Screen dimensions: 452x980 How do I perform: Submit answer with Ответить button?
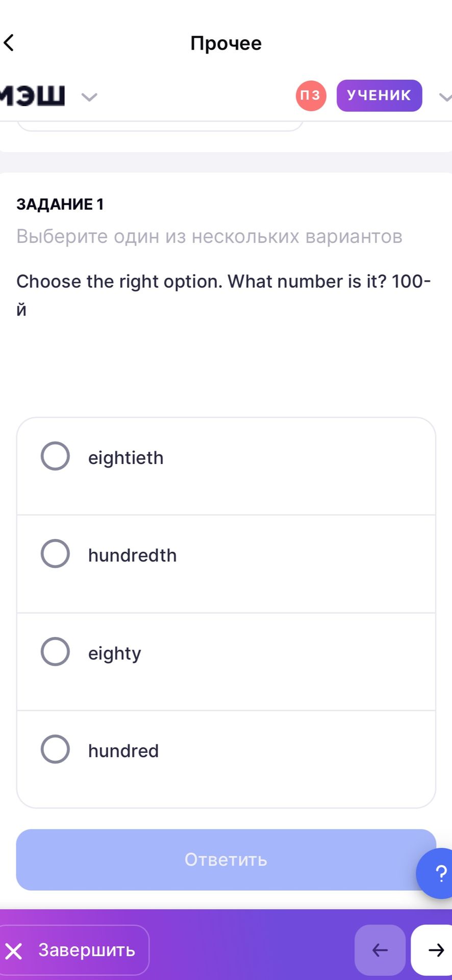[226, 860]
